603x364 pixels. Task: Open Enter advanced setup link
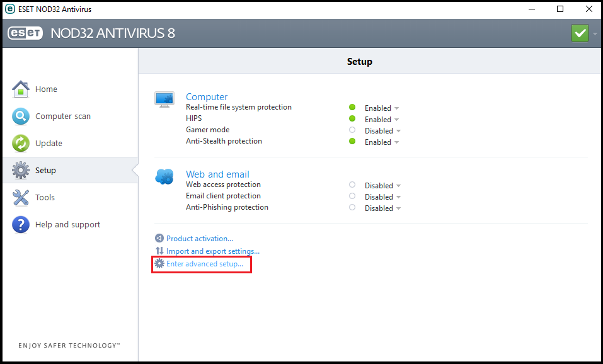(204, 264)
